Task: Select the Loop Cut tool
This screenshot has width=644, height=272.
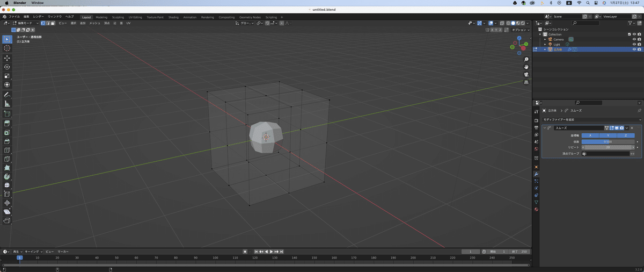Action: pos(7,150)
